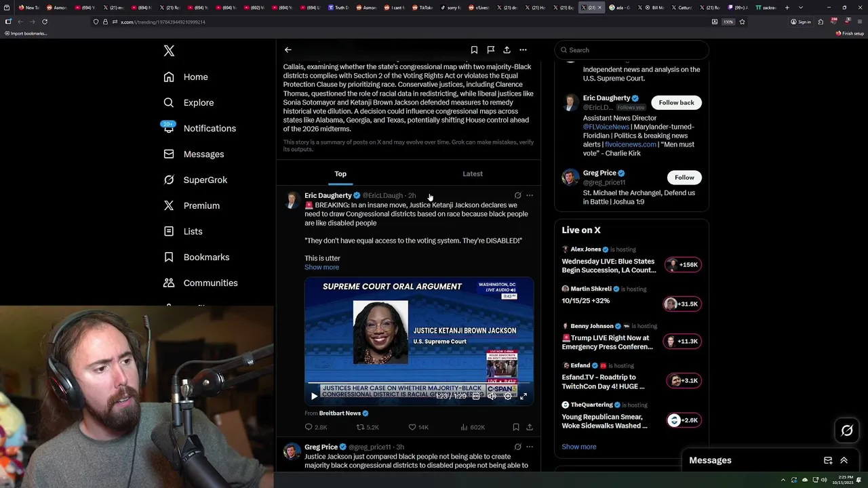Join TheQuartering live stream (+2.6K)
The image size is (868, 488).
pos(684,420)
